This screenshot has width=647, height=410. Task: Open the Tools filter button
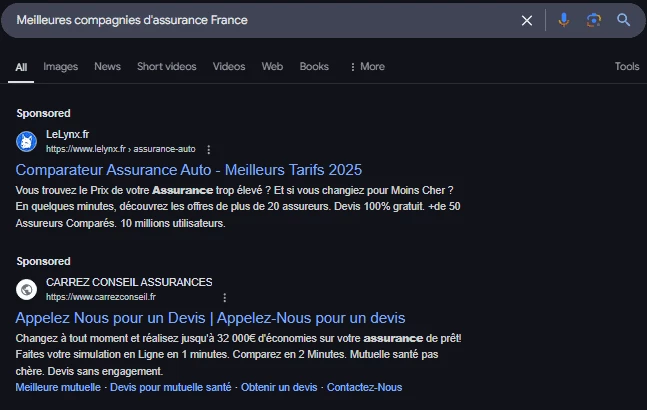627,67
